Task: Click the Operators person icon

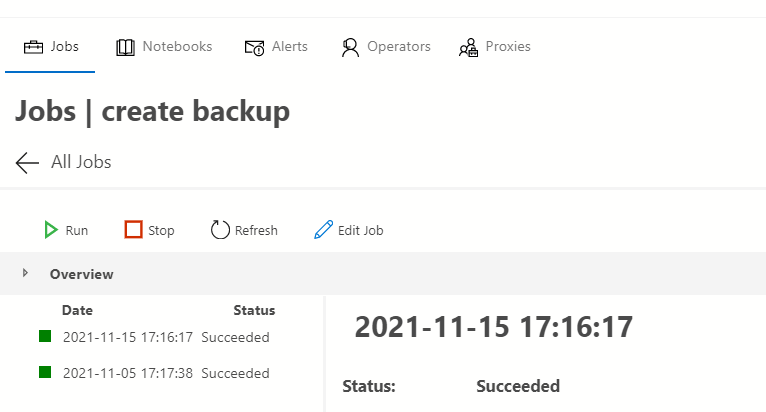Action: pyautogui.click(x=350, y=47)
